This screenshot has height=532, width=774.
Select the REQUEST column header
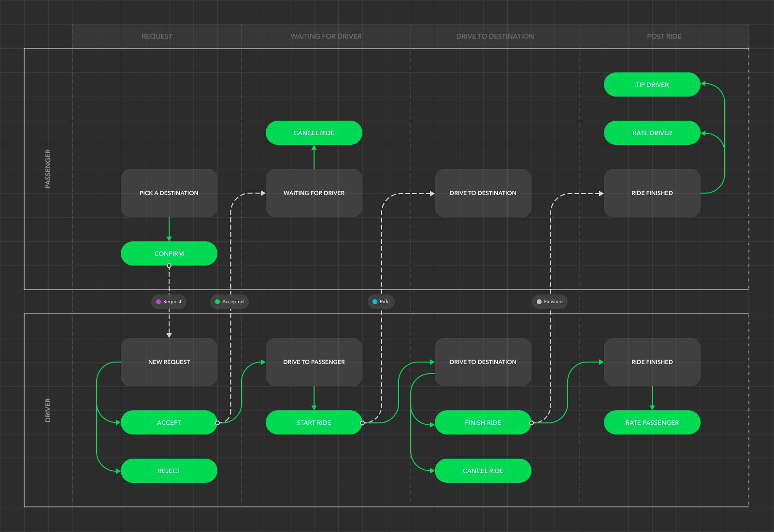pyautogui.click(x=157, y=36)
